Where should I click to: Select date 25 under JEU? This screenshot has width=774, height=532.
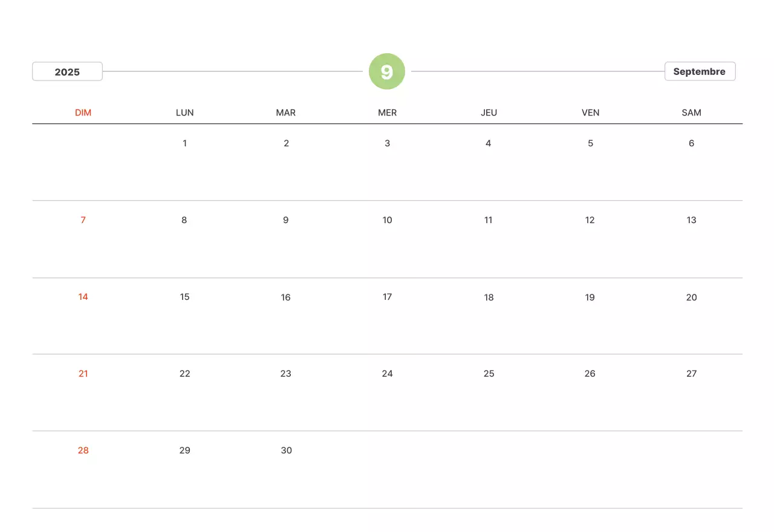pyautogui.click(x=489, y=374)
